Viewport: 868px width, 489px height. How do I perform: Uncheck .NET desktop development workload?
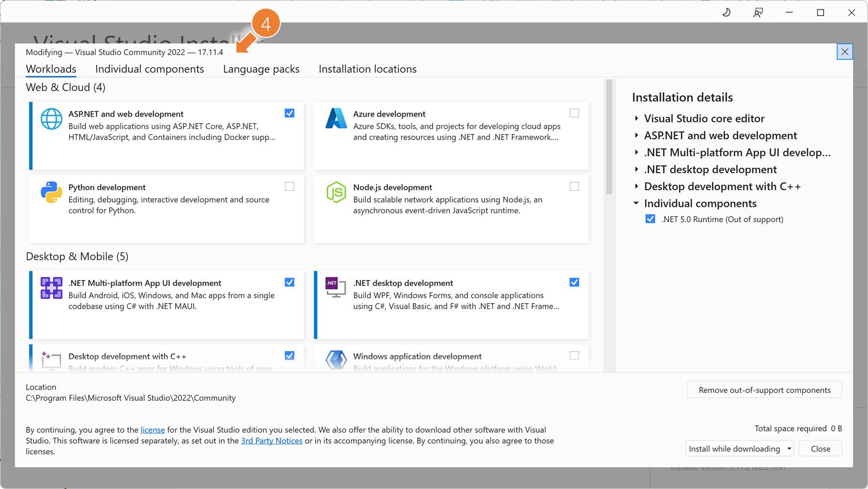coord(574,282)
